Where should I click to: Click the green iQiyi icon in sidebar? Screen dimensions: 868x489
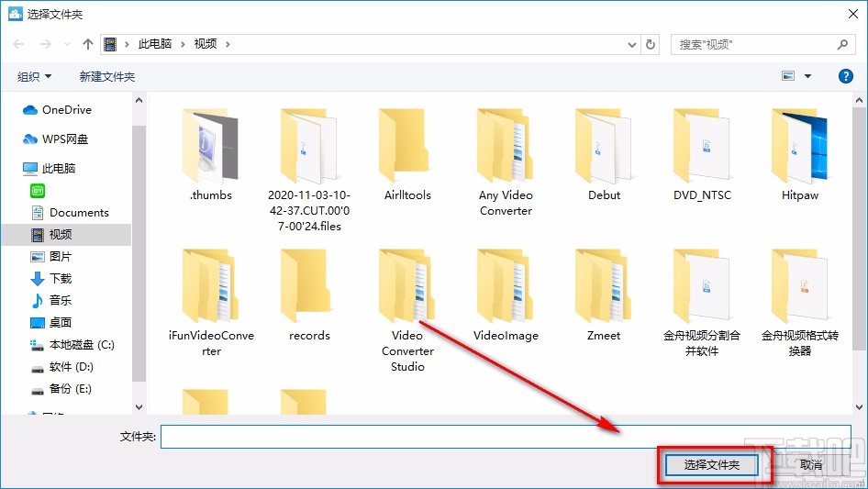[x=38, y=191]
